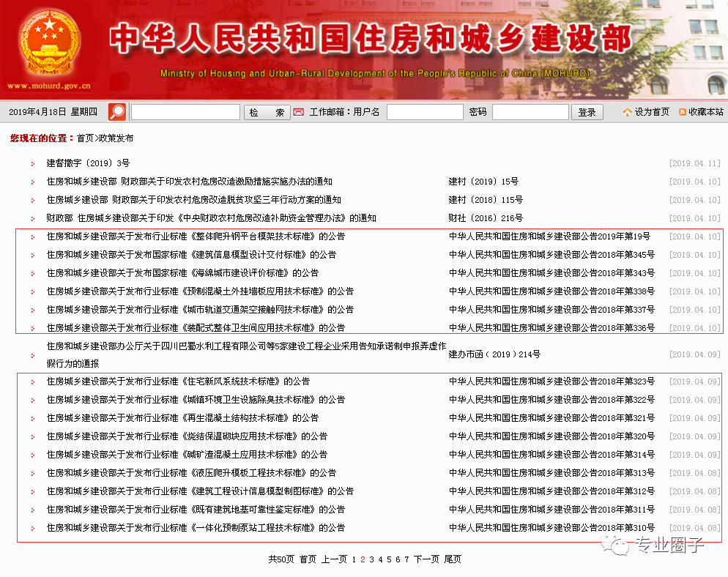Open 海绵城市建设评价标准 announcement
Image resolution: width=728 pixels, height=577 pixels.
point(182,273)
